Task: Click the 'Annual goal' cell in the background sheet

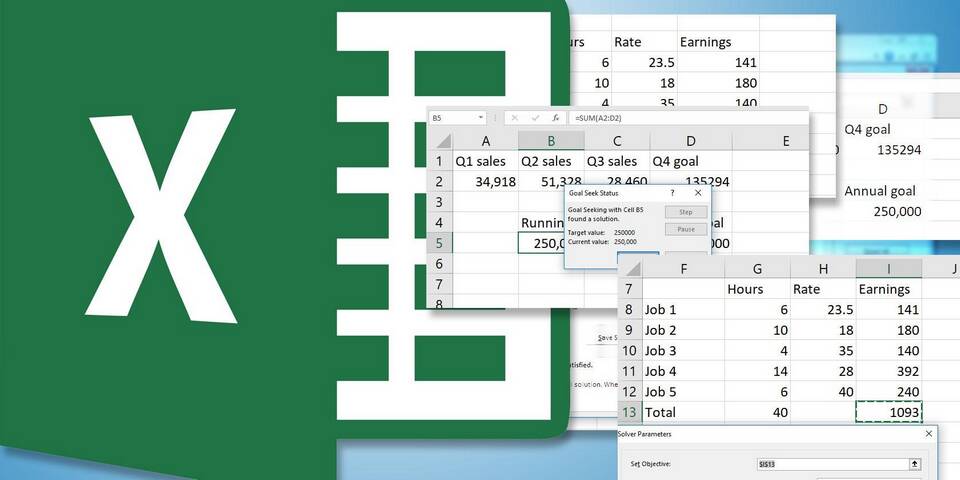Action: [880, 191]
